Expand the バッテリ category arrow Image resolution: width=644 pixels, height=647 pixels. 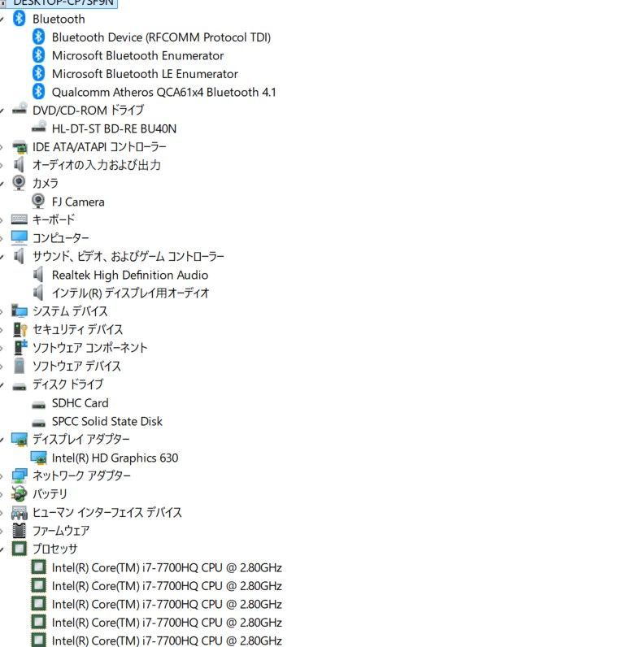pyautogui.click(x=2, y=494)
